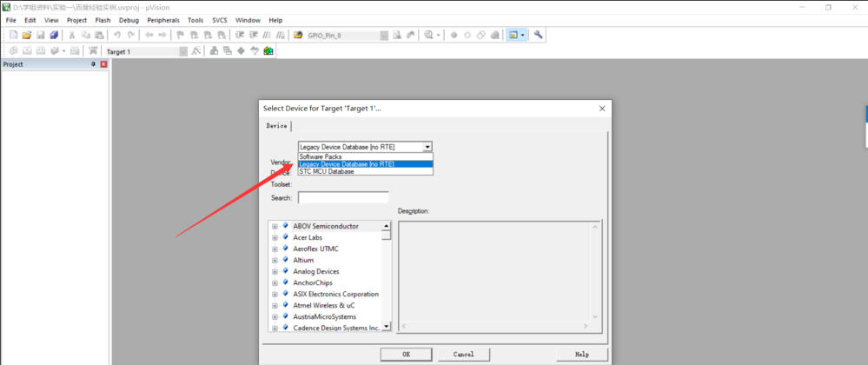
Task: Select the STC MCU Database option
Action: [x=365, y=172]
